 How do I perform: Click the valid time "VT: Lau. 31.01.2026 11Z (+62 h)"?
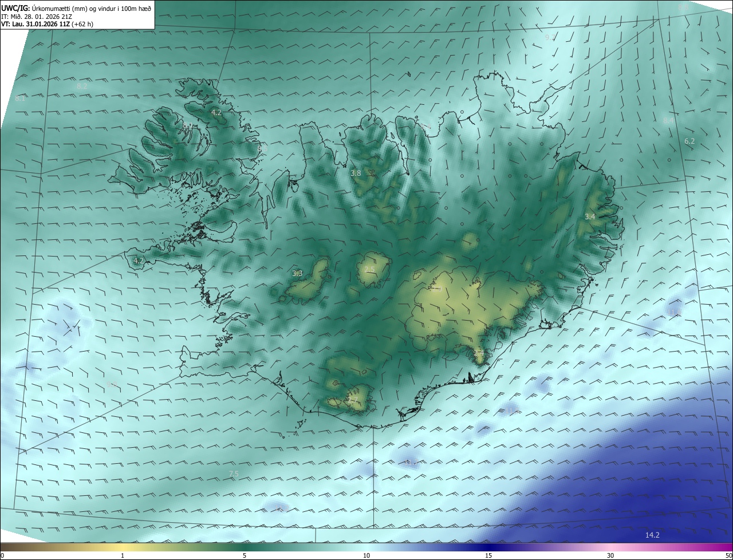(x=47, y=24)
